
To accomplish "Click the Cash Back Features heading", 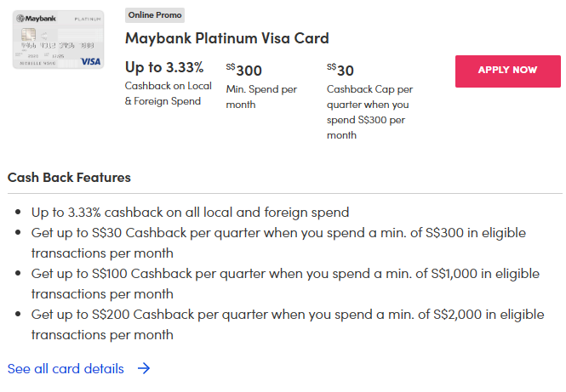I will pos(69,178).
